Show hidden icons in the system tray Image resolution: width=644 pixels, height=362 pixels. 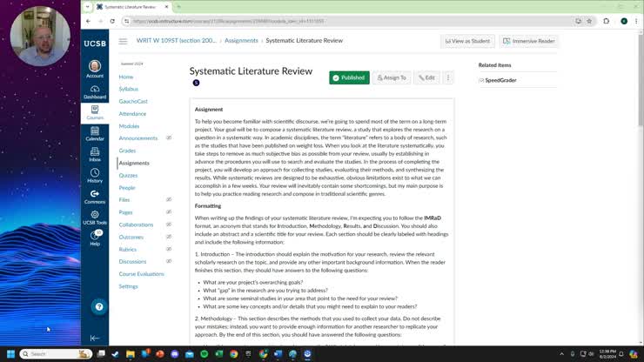pyautogui.click(x=561, y=354)
